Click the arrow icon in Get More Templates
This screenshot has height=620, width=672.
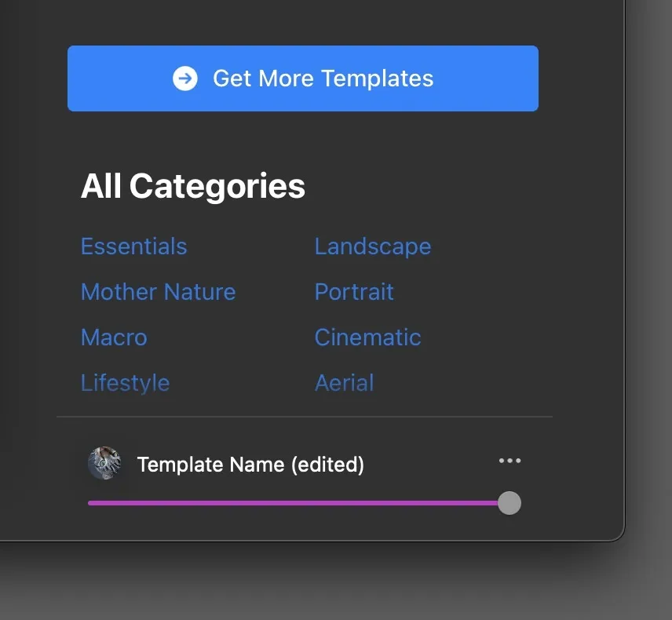pos(185,78)
